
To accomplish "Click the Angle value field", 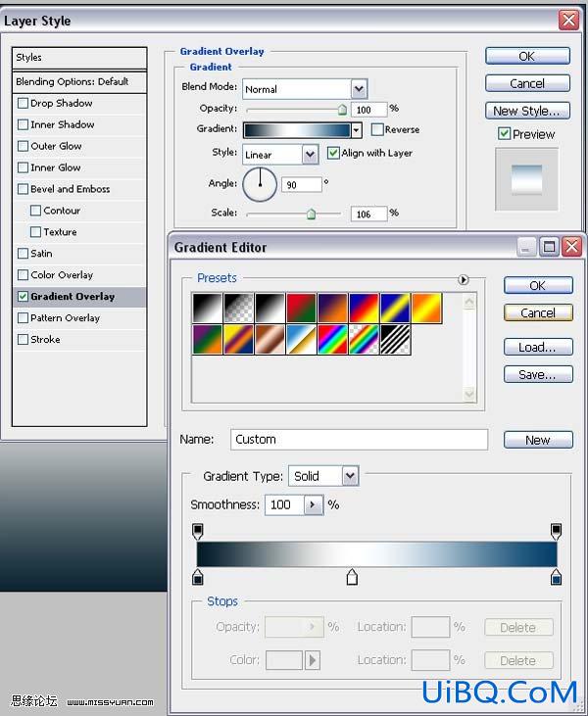I will point(302,184).
